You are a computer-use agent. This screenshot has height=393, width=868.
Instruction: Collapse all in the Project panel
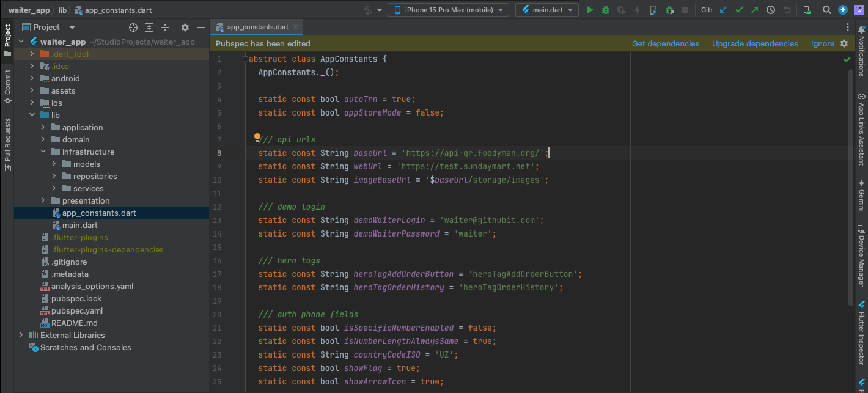coord(165,28)
